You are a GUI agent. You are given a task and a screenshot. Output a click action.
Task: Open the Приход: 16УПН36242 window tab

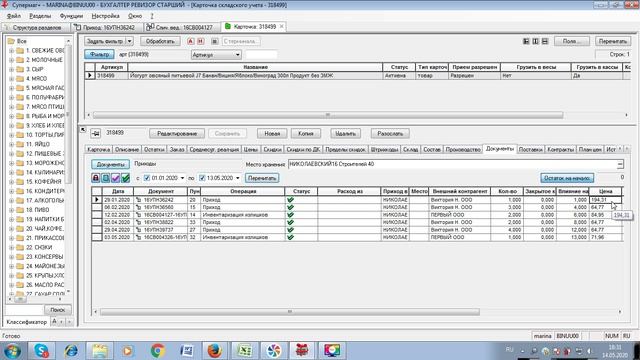pos(108,27)
